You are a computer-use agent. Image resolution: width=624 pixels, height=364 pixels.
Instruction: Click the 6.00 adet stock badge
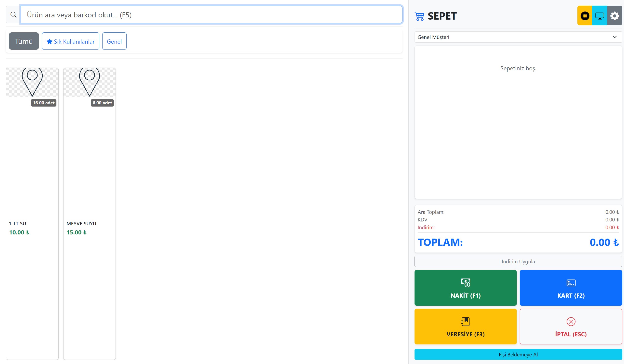click(x=102, y=103)
